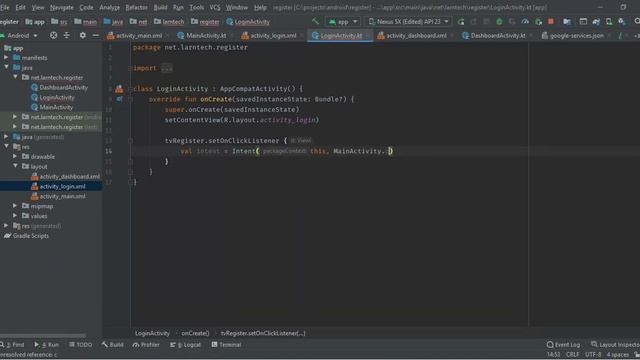Click the red Stop button icon
The height and width of the screenshot is (360, 640).
pyautogui.click(x=551, y=22)
